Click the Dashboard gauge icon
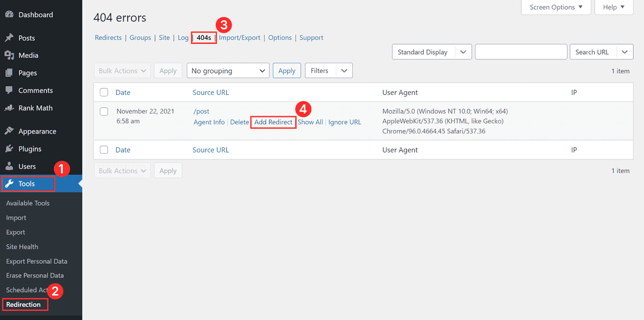This screenshot has height=320, width=644. [9, 14]
